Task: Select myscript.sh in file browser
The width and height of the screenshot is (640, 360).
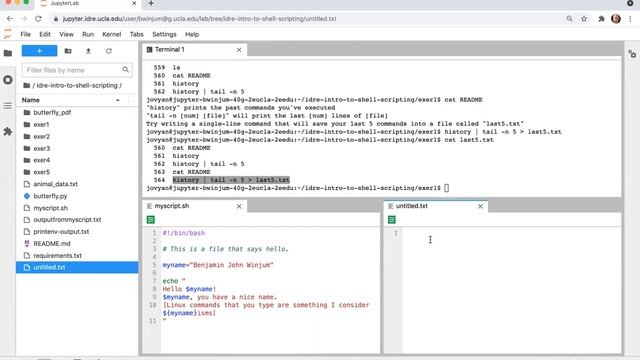Action: 77,208
